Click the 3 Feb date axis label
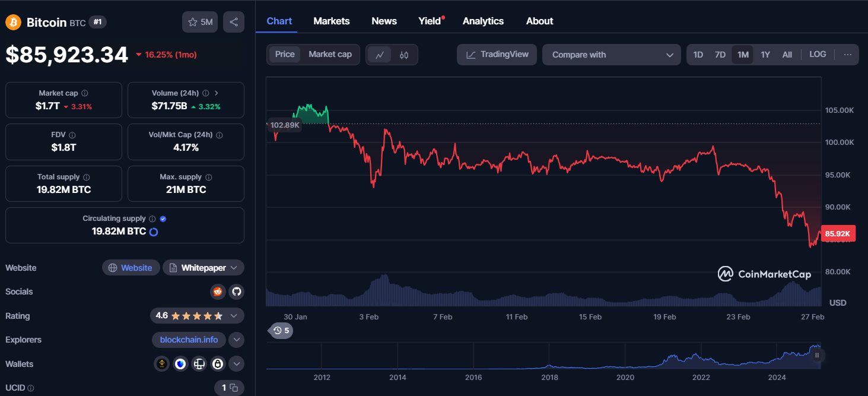The height and width of the screenshot is (396, 868). 368,317
